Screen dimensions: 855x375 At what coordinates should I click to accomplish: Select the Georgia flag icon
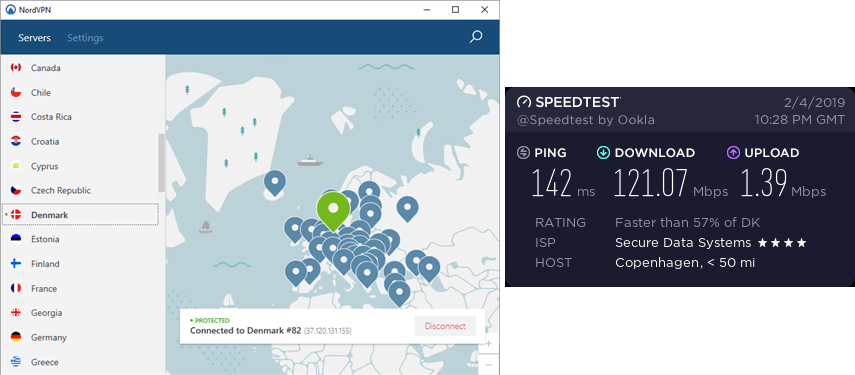tap(16, 313)
